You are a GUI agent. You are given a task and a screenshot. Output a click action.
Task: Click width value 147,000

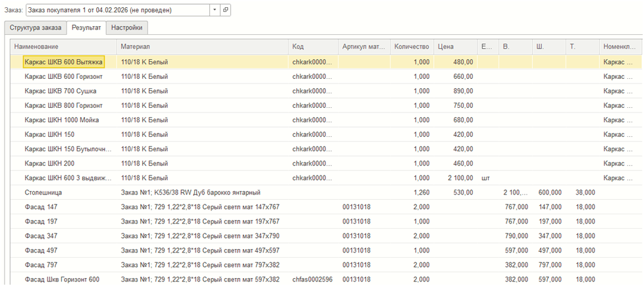[x=550, y=207]
